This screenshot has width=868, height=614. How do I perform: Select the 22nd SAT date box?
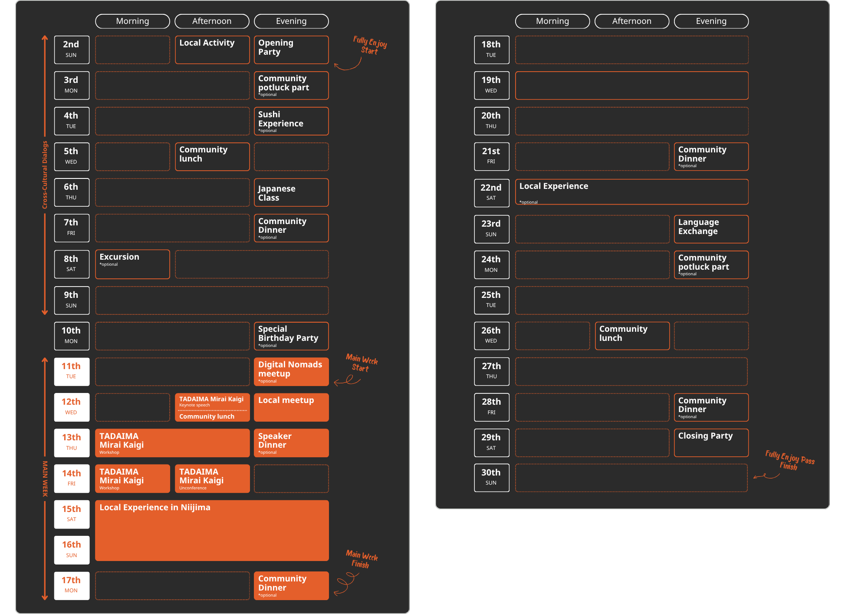(491, 193)
